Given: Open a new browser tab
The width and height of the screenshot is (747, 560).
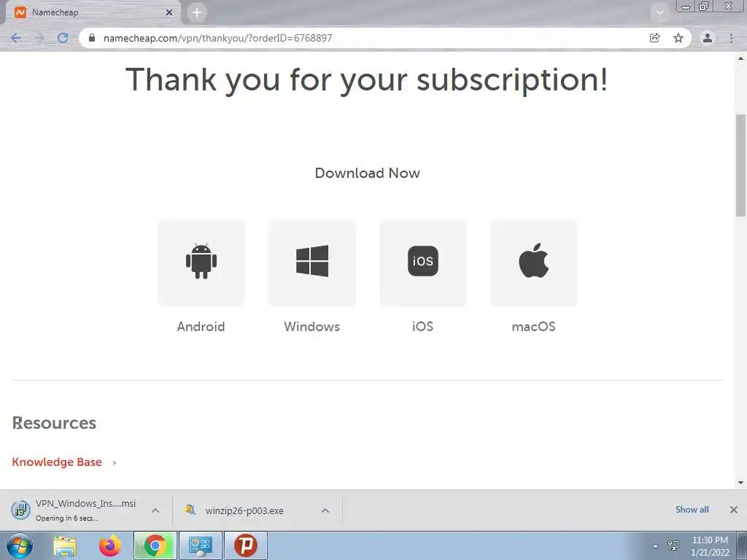Looking at the screenshot, I should [x=197, y=12].
